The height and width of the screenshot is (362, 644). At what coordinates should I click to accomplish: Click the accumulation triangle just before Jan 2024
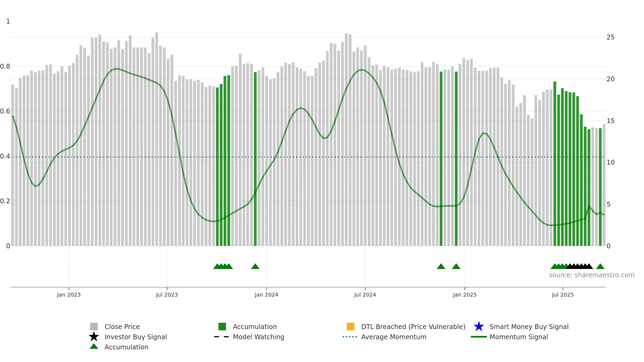tap(255, 266)
